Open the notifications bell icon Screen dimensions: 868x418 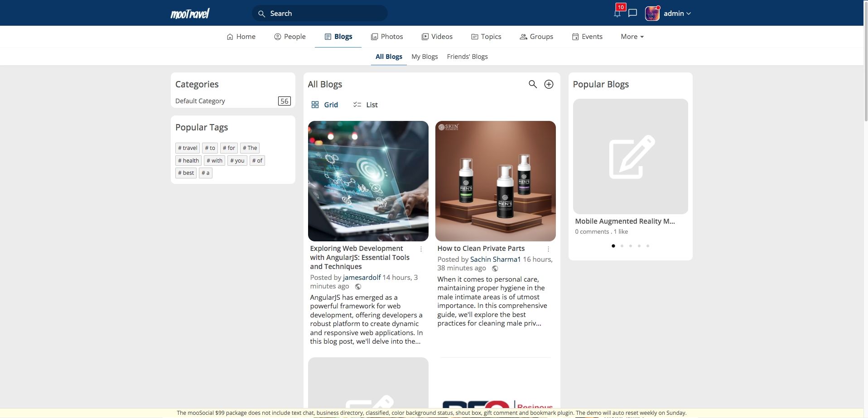(x=617, y=13)
